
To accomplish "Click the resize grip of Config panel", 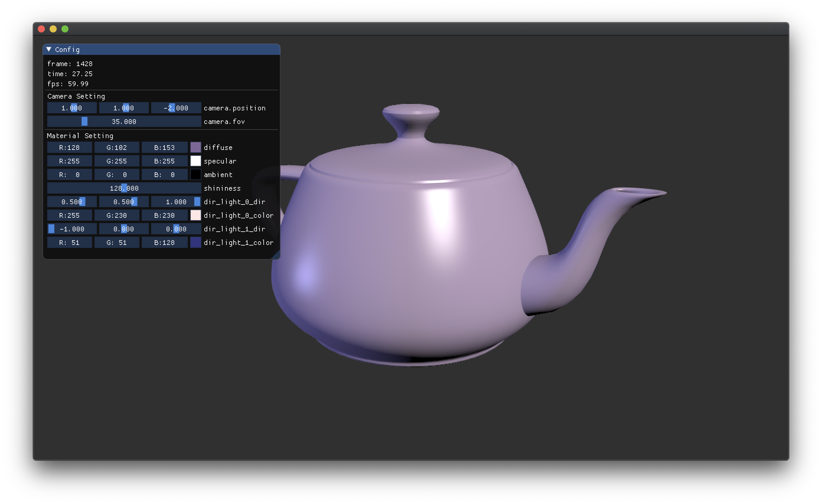I will point(277,256).
